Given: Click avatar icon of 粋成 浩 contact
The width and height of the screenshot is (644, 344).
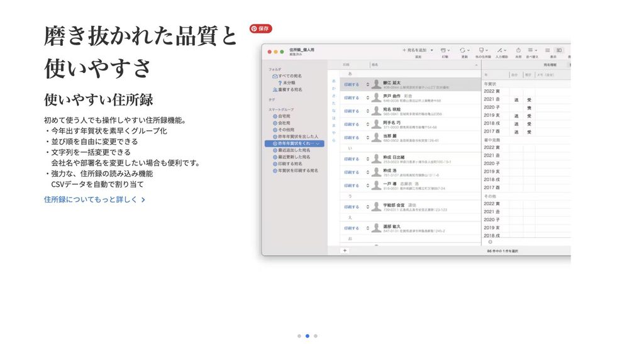Looking at the screenshot, I should [x=376, y=172].
